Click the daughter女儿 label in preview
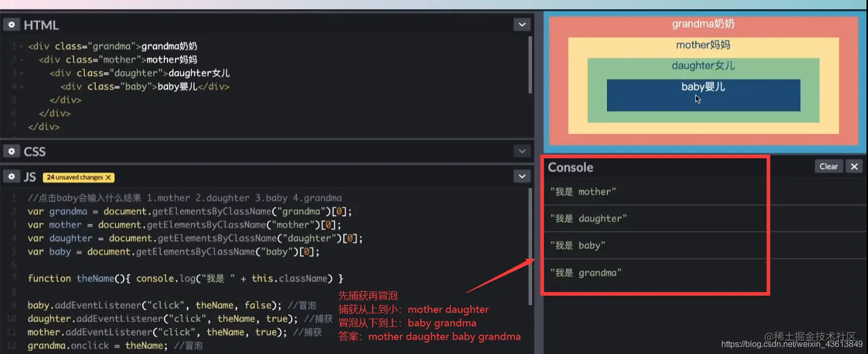Screen dimensions: 868x354 [x=703, y=66]
